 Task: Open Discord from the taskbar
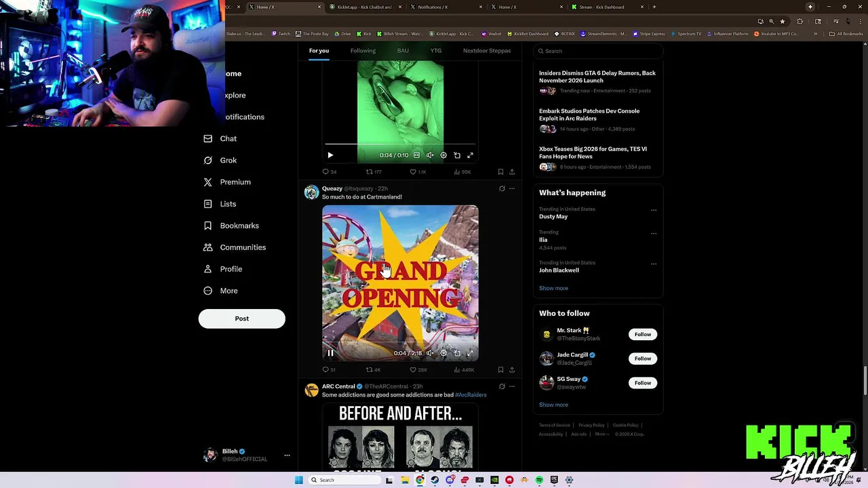450,480
